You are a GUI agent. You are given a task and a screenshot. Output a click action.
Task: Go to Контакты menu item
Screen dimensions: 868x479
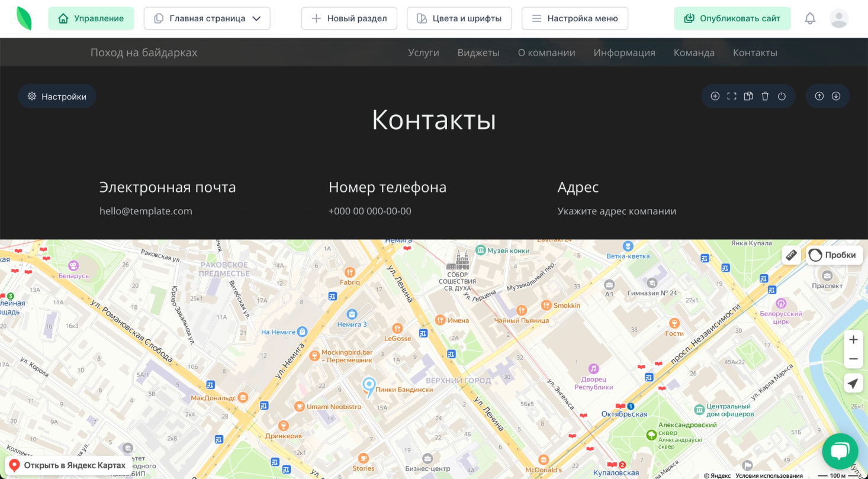[755, 53]
